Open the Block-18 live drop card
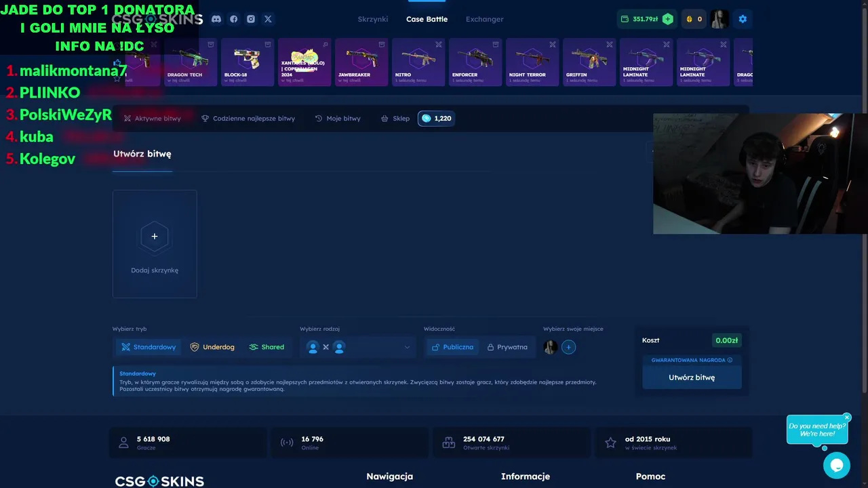The image size is (868, 488). point(248,62)
